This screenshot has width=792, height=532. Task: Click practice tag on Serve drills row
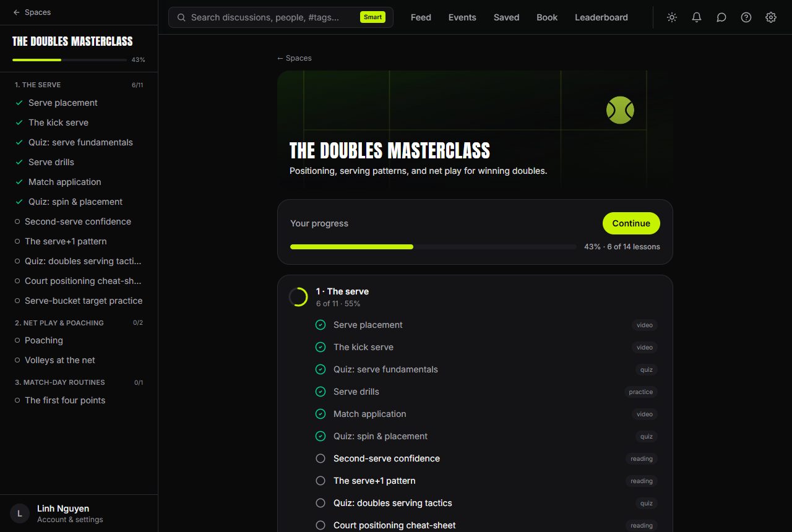(x=640, y=392)
